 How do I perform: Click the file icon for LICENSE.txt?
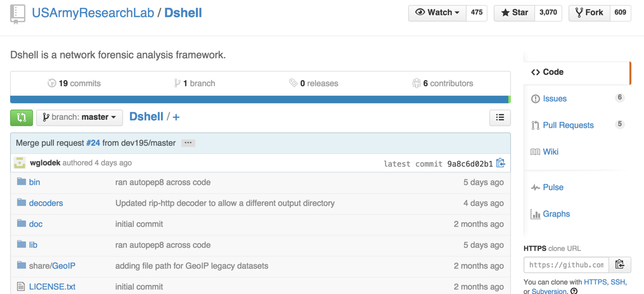[21, 286]
